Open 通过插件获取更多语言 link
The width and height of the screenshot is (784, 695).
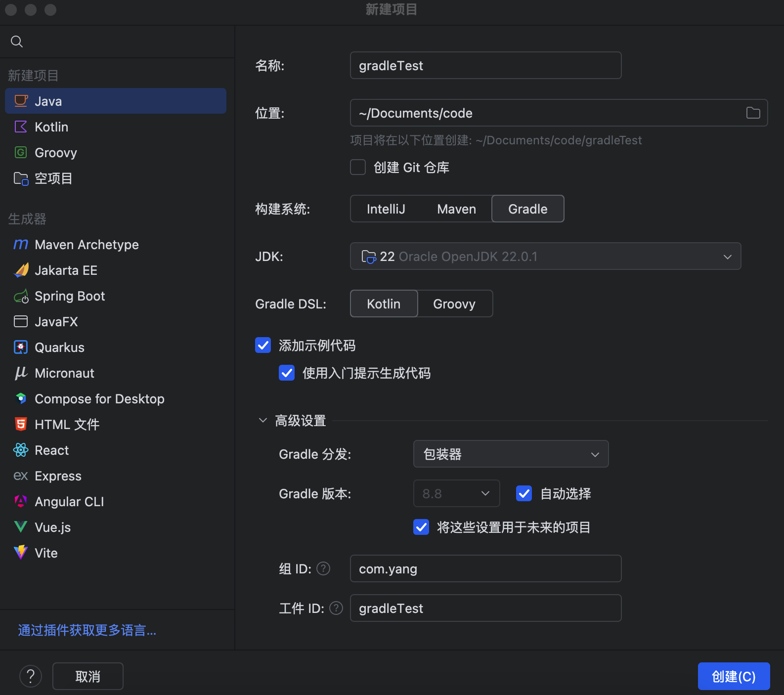pos(87,630)
